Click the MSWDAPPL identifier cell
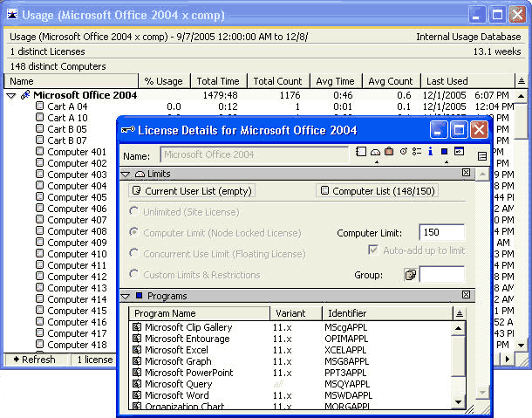 click(349, 395)
